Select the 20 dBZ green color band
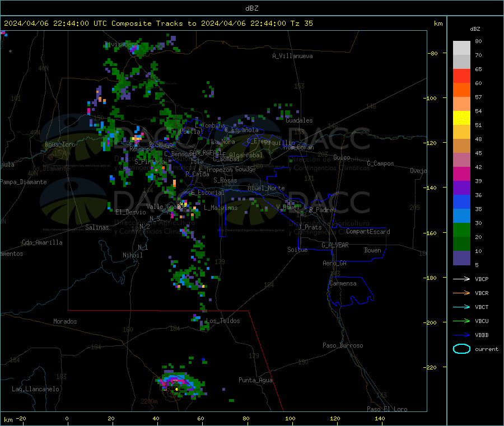Viewport: 504px width, 426px height. point(461,230)
